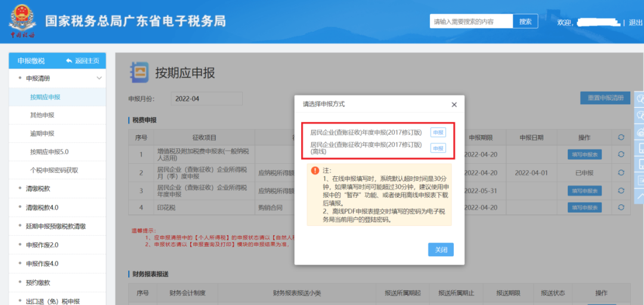Click the 申报缴税 sidebar header
644x305 pixels.
[31, 61]
